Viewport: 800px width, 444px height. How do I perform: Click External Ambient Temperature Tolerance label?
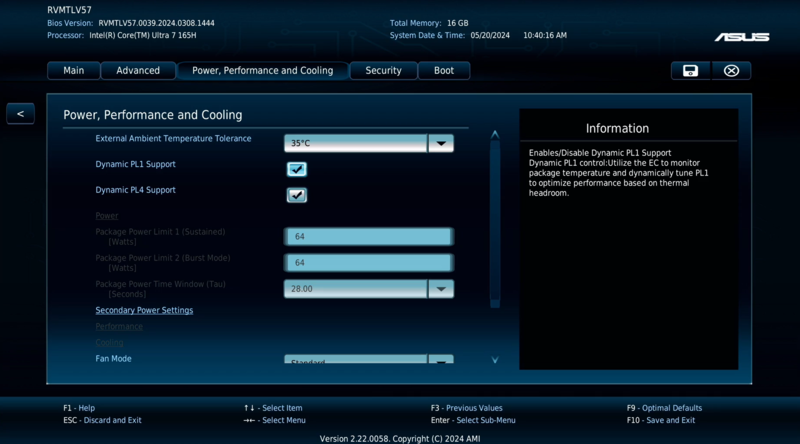[173, 139]
